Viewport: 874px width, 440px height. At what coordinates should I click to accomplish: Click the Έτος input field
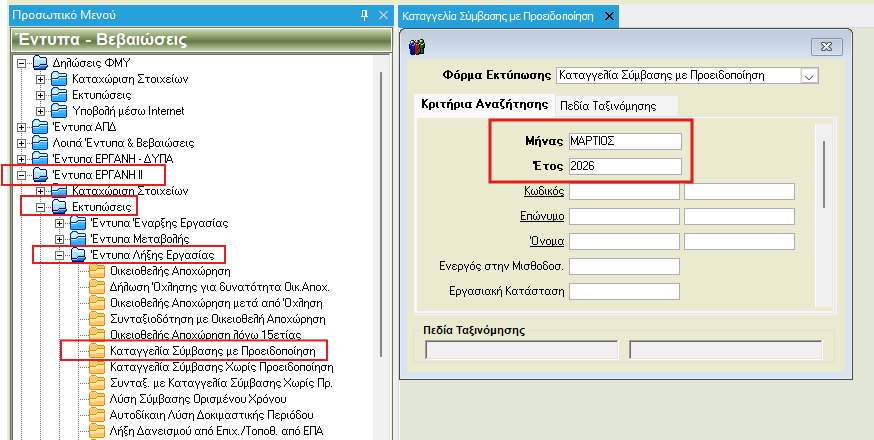click(624, 166)
